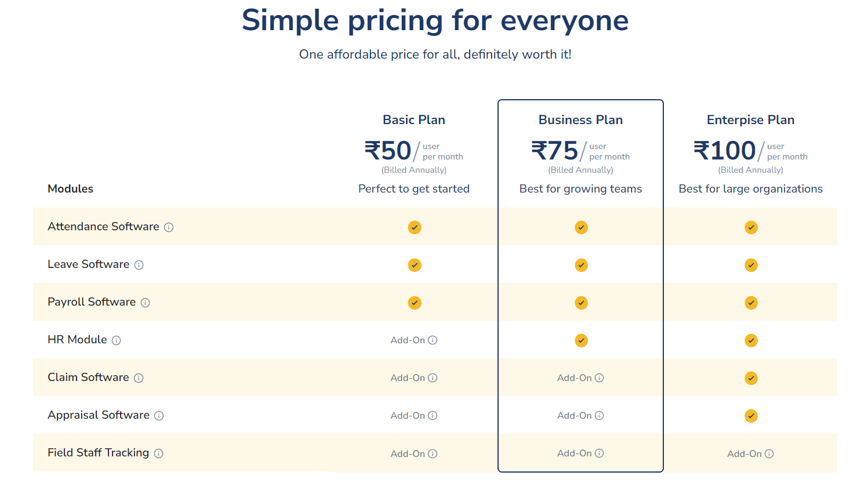Click Basic Plan Attendance Software checkmark
This screenshot has width=868, height=490.
tap(415, 227)
